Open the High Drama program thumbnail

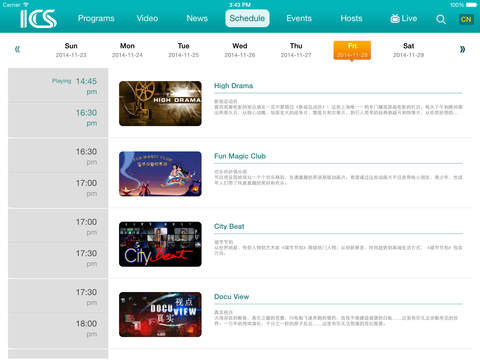160,103
